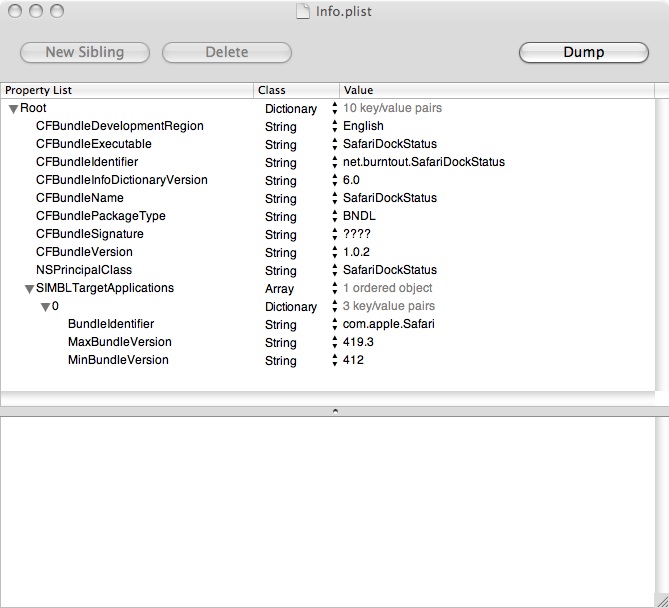Click the value BNDL

359,216
